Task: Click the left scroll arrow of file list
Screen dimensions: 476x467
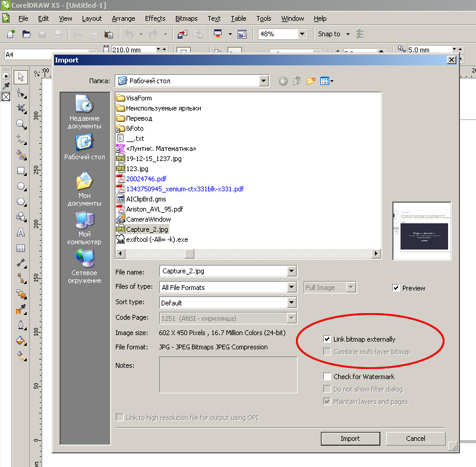Action: click(x=121, y=253)
